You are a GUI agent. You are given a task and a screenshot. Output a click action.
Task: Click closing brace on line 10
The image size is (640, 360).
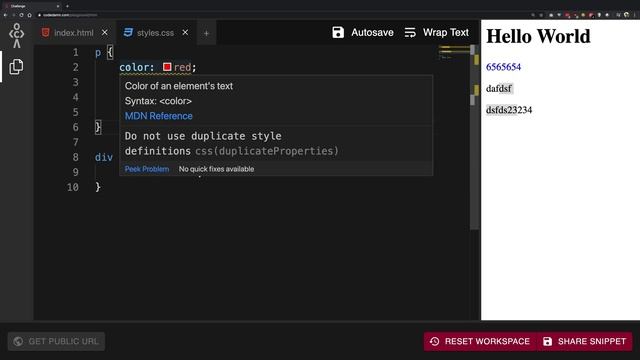[98, 187]
